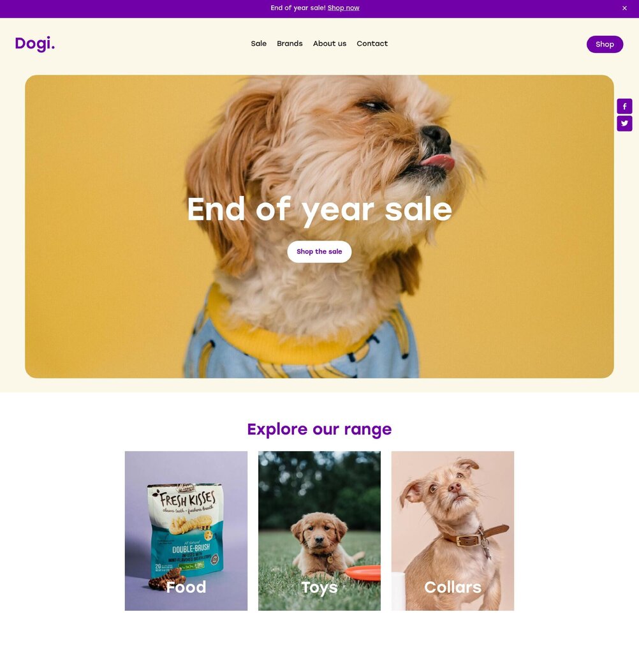Viewport: 639px width, 672px height.
Task: Click the brown leather collar on the dog
Action: pyautogui.click(x=475, y=537)
